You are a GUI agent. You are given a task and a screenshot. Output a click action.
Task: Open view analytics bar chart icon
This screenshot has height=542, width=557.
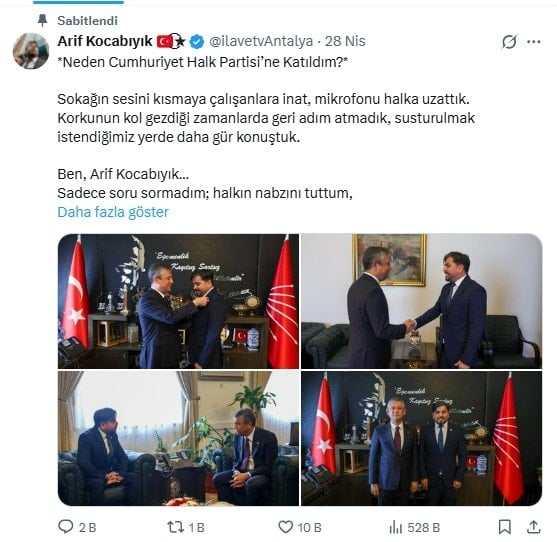pyautogui.click(x=396, y=527)
